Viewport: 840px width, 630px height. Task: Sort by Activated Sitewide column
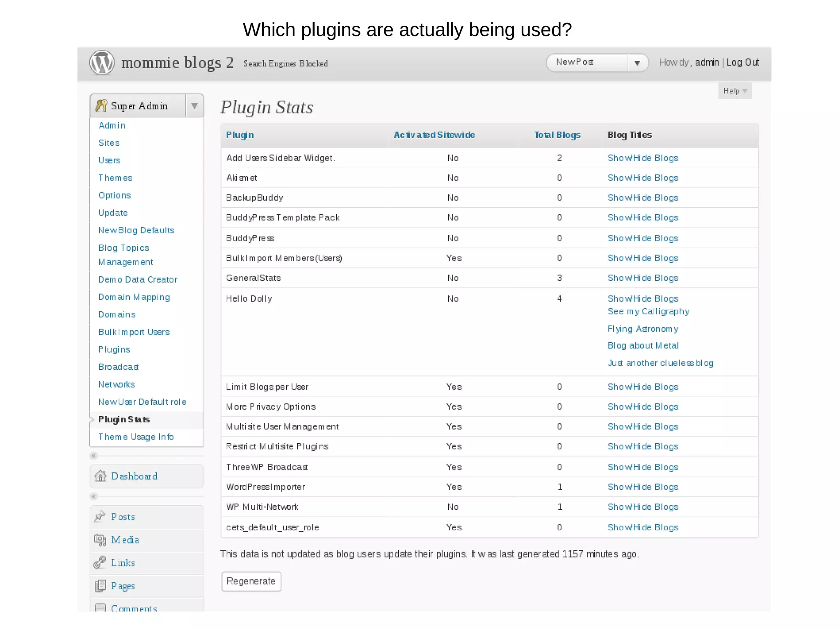[x=434, y=135]
